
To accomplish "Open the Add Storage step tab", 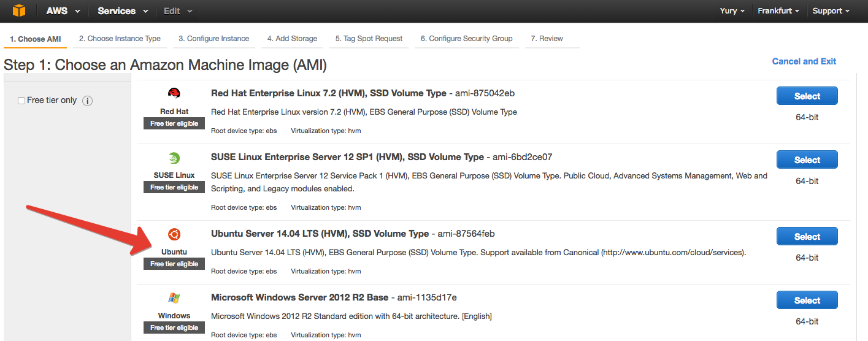I will click(x=292, y=39).
